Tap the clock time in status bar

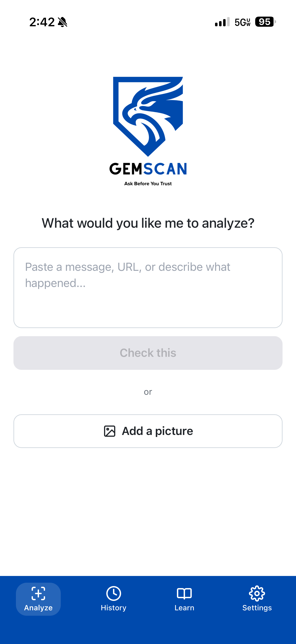(42, 22)
